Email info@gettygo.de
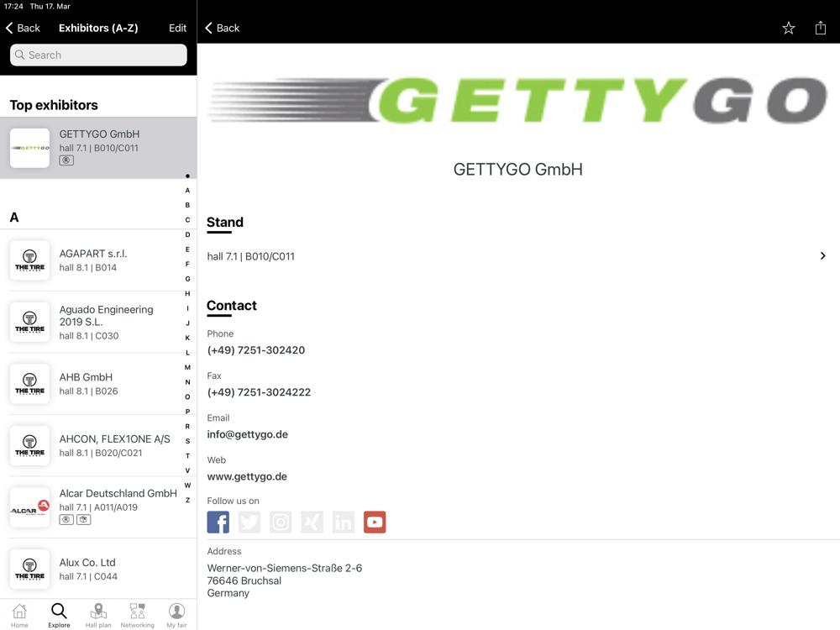The width and height of the screenshot is (840, 630). tap(248, 434)
